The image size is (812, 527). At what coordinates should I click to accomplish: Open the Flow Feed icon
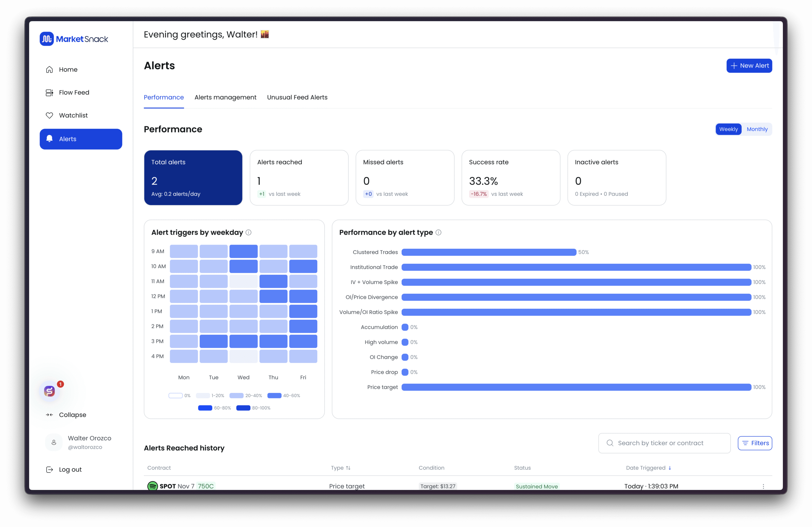tap(49, 93)
